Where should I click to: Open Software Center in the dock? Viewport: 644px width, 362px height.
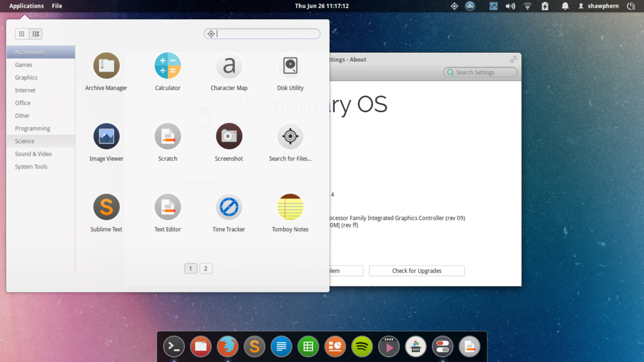point(415,347)
